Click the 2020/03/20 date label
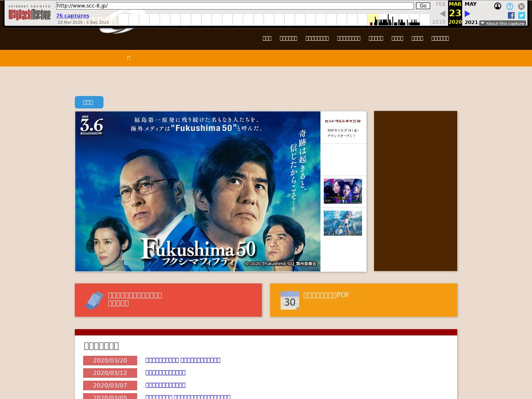 coord(110,360)
